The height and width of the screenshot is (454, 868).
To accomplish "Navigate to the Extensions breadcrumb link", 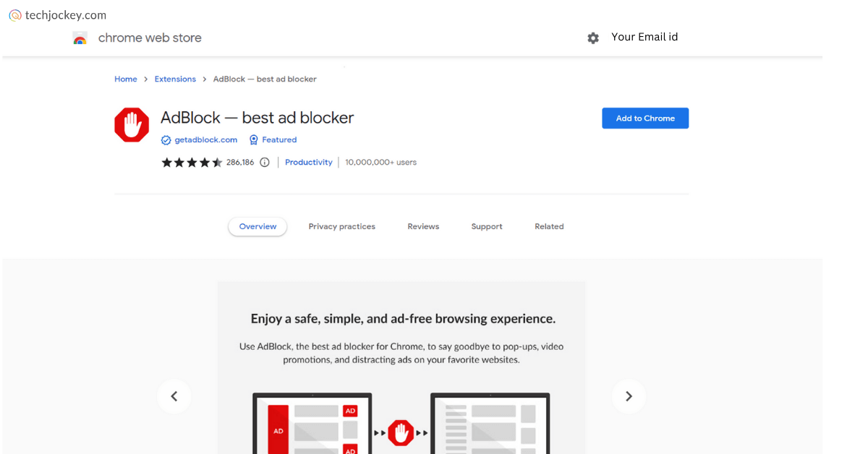I will tap(175, 79).
